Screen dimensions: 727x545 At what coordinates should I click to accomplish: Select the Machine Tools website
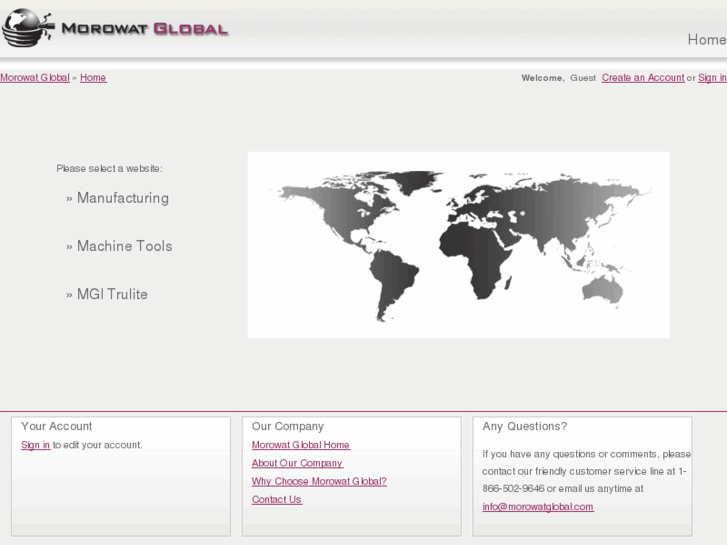coord(124,246)
